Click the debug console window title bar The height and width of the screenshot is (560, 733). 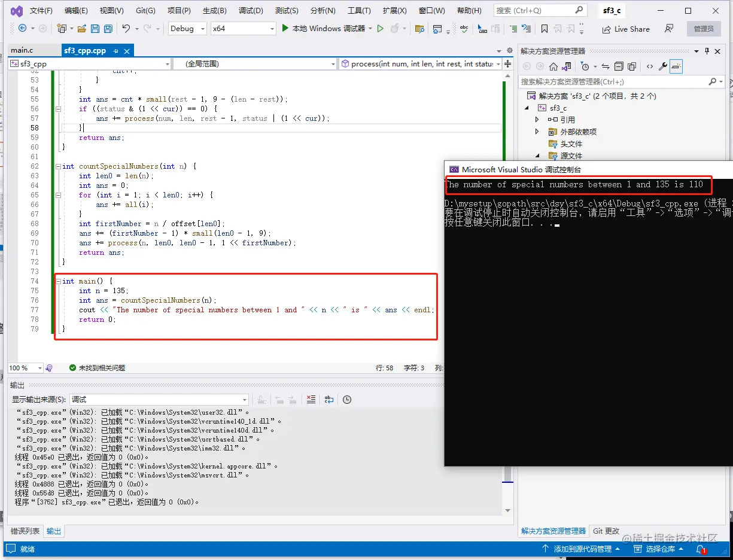[x=589, y=169]
